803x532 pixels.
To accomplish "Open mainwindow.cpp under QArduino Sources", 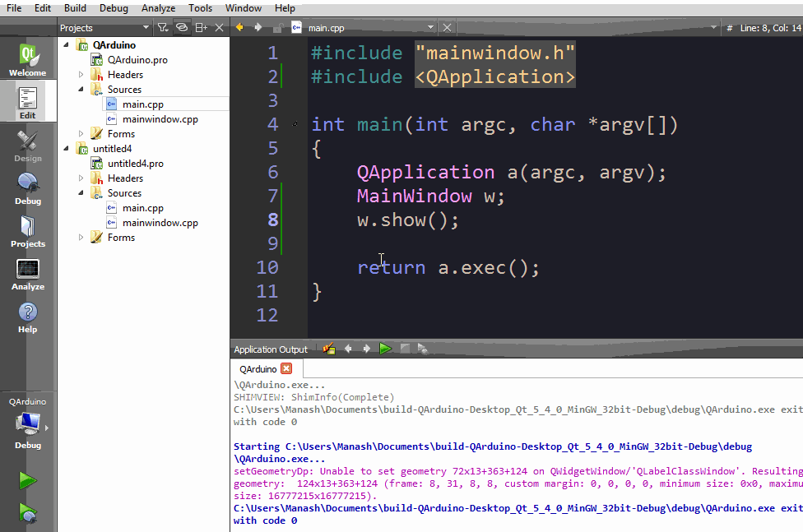I will pyautogui.click(x=160, y=119).
